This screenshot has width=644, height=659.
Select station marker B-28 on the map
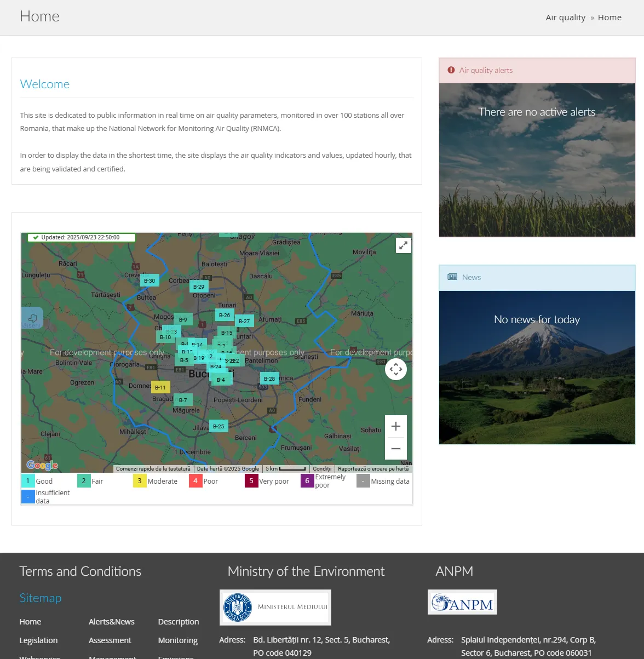pyautogui.click(x=269, y=379)
